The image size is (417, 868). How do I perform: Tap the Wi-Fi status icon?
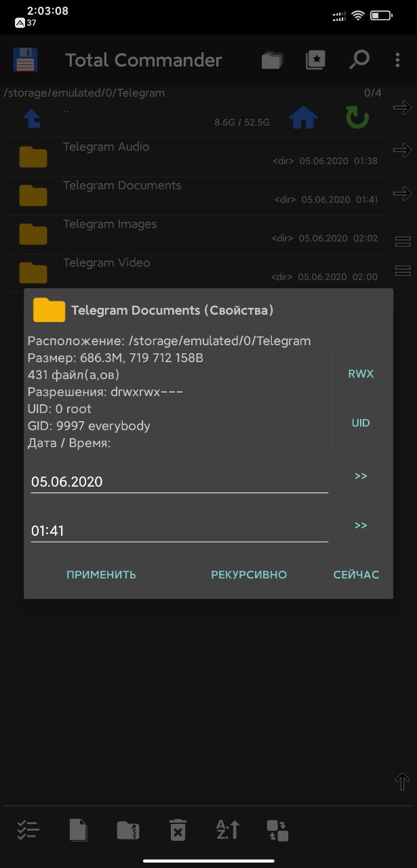358,16
